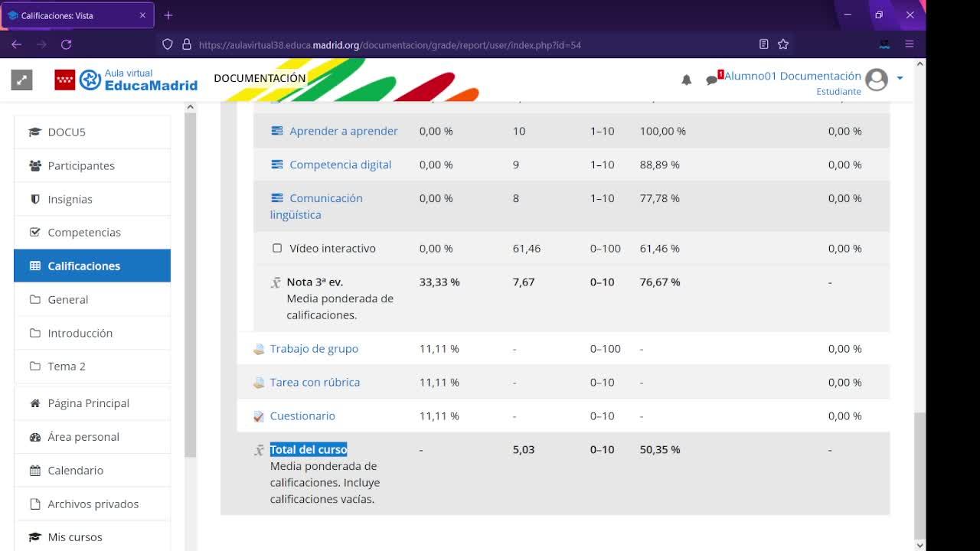Screen dimensions: 980x551
Task: Click the tracking protection shield icon
Action: [x=168, y=44]
